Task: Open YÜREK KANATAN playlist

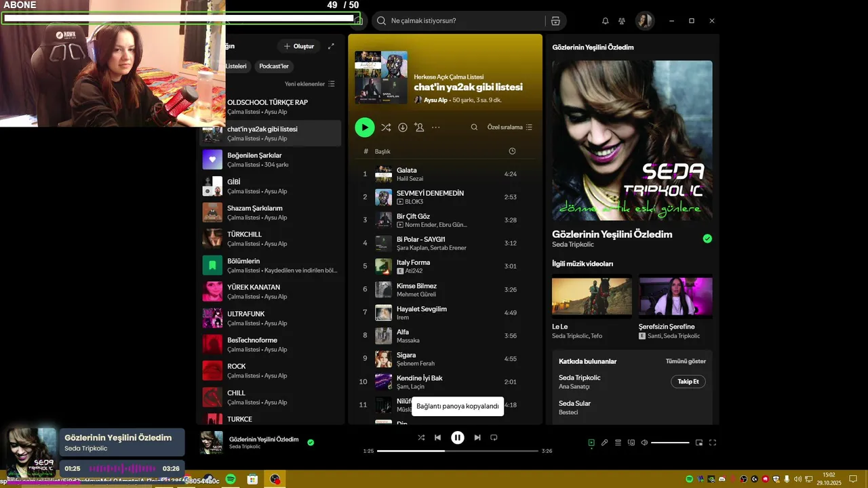Action: pyautogui.click(x=271, y=291)
